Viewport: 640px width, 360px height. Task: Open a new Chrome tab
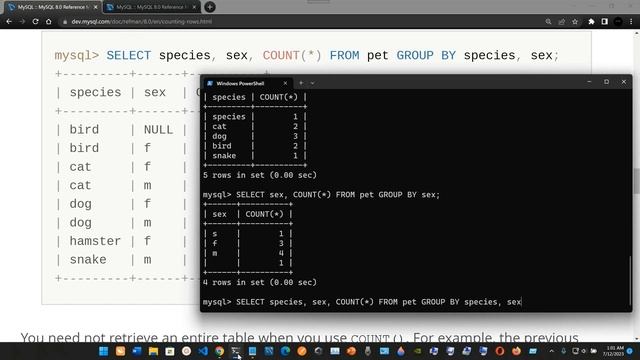[x=210, y=7]
